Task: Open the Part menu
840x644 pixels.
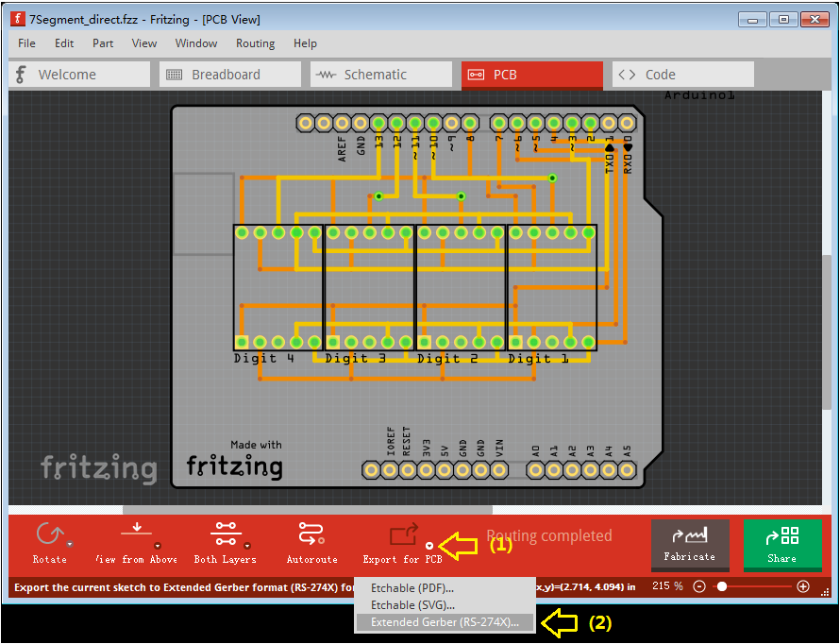Action: (x=103, y=43)
